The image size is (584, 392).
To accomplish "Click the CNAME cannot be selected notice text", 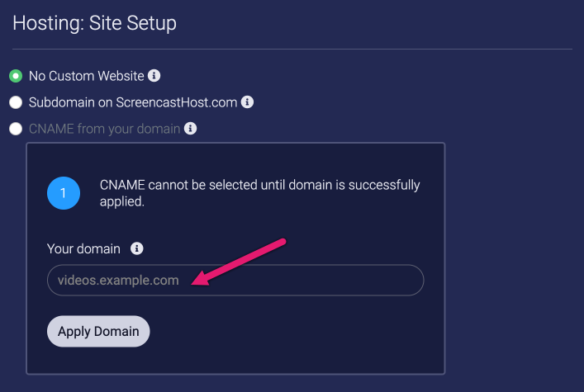I will pyautogui.click(x=259, y=193).
